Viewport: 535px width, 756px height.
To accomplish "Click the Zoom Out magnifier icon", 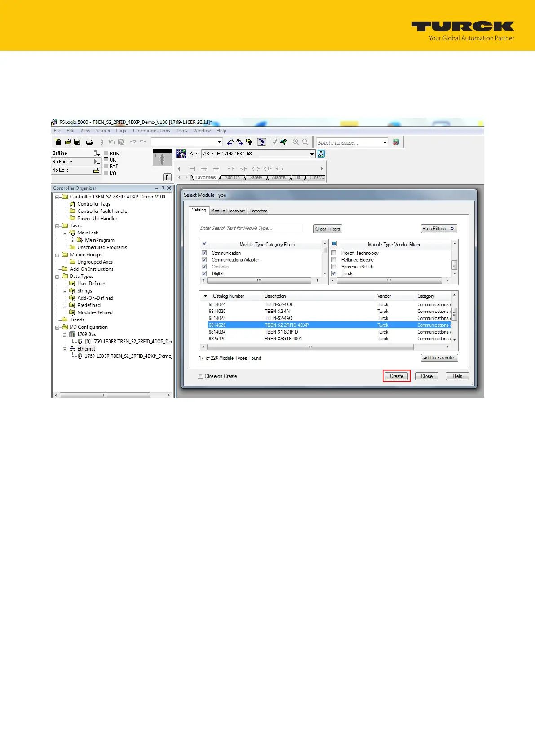I will pos(305,142).
